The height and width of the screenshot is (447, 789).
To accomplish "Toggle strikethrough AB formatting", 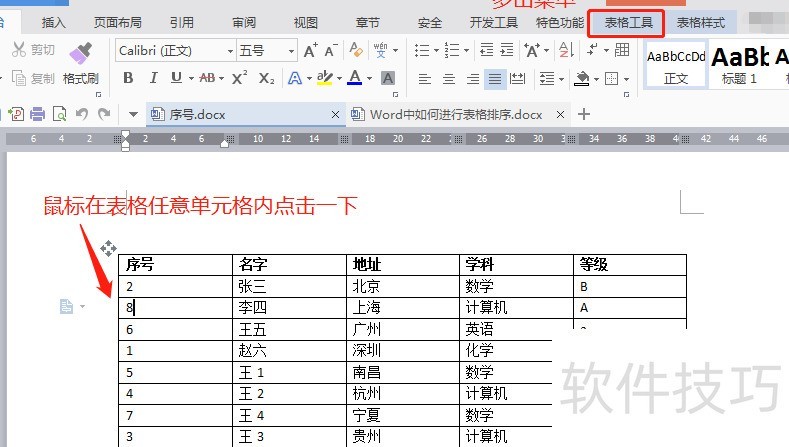I will point(207,78).
